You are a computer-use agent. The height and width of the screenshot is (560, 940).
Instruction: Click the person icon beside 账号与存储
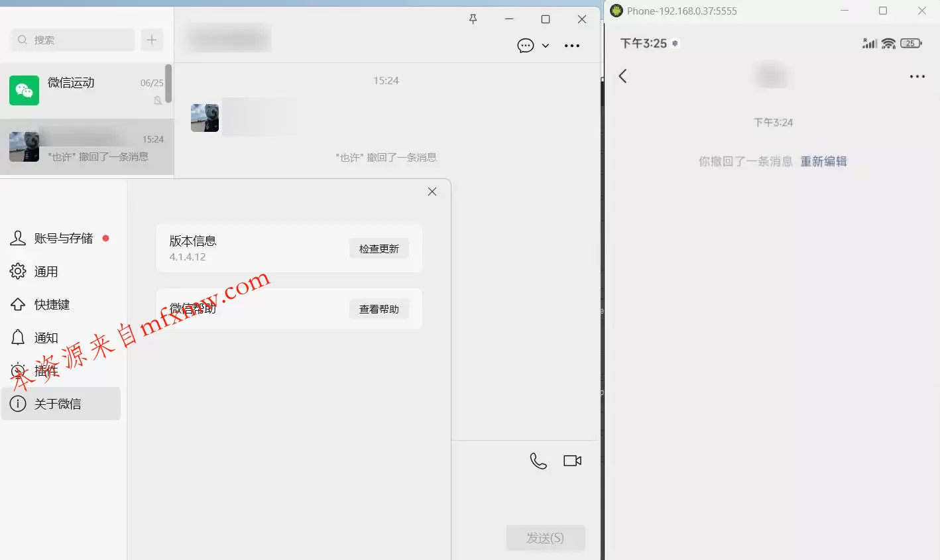pos(18,238)
